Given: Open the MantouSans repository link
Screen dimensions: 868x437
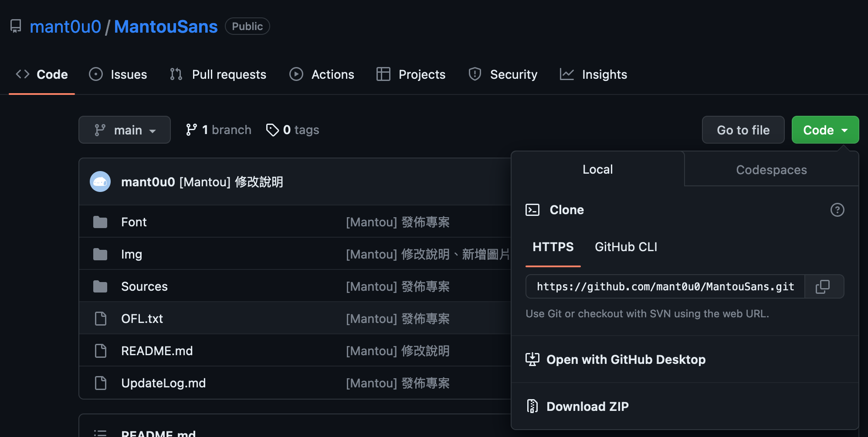Looking at the screenshot, I should point(166,27).
